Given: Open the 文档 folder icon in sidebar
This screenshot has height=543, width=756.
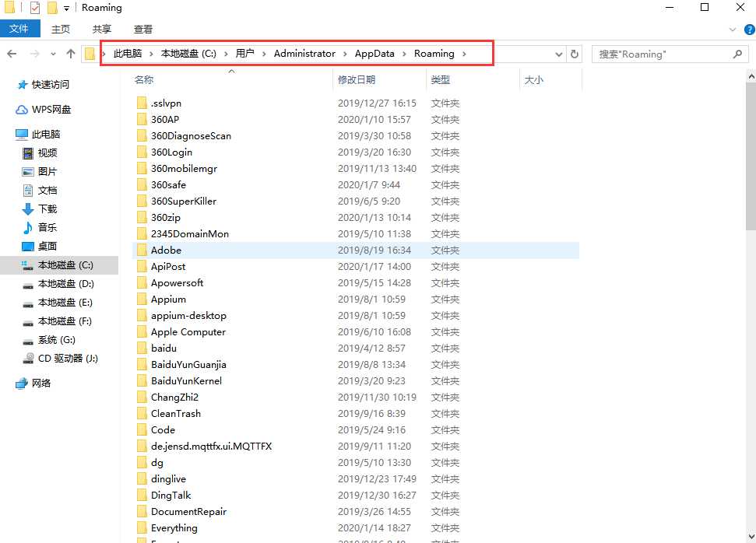Looking at the screenshot, I should [28, 191].
